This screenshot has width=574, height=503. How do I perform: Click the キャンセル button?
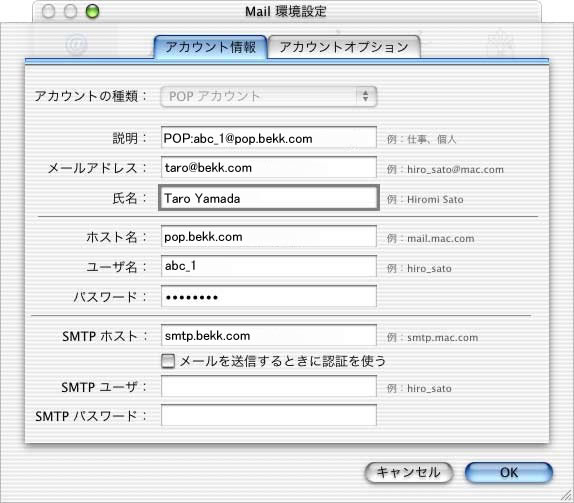click(x=409, y=472)
